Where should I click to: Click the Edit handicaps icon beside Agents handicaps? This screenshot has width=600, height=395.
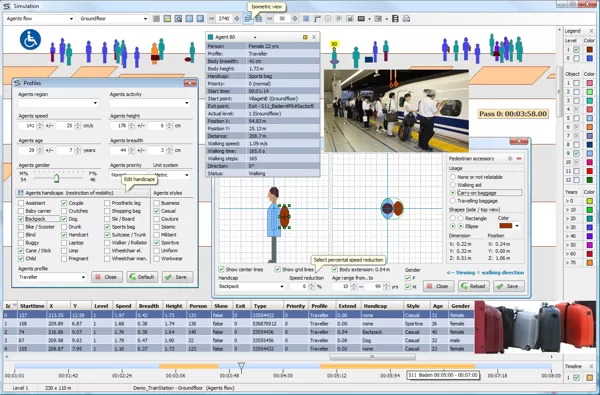click(20, 193)
